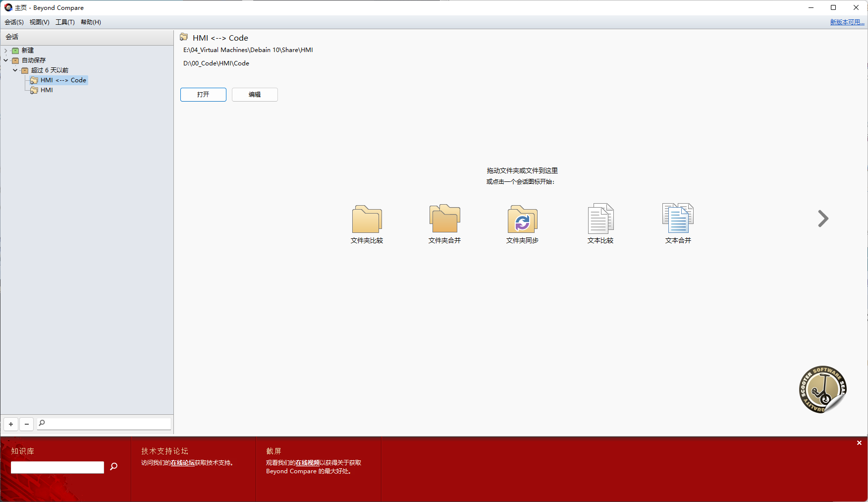Close the red information panel
Viewport: 868px width, 502px height.
(x=859, y=443)
